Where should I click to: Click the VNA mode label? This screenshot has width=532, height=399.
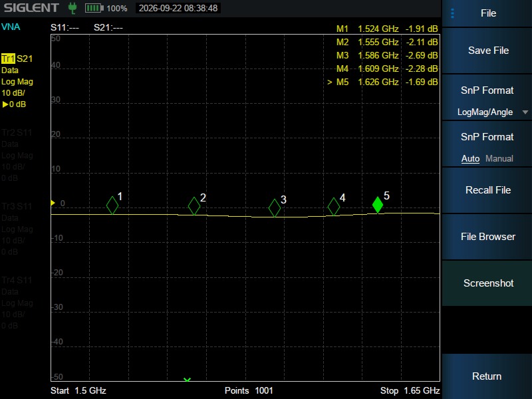[x=11, y=27]
